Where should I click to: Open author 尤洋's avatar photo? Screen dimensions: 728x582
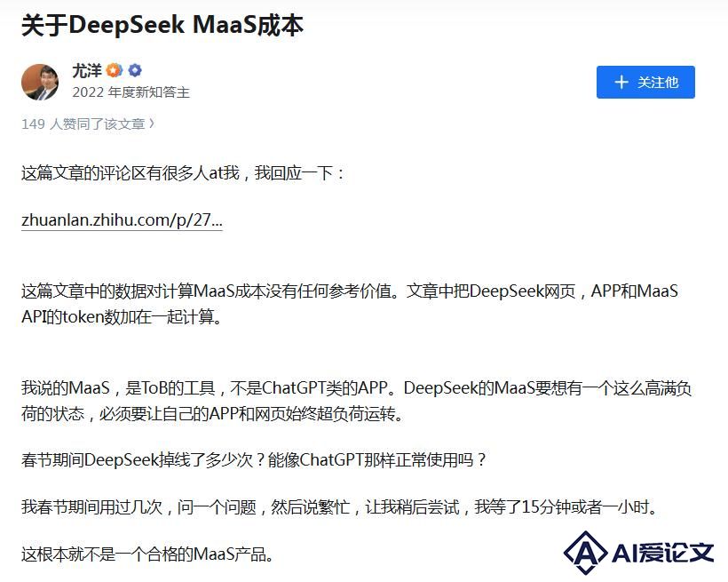click(40, 83)
